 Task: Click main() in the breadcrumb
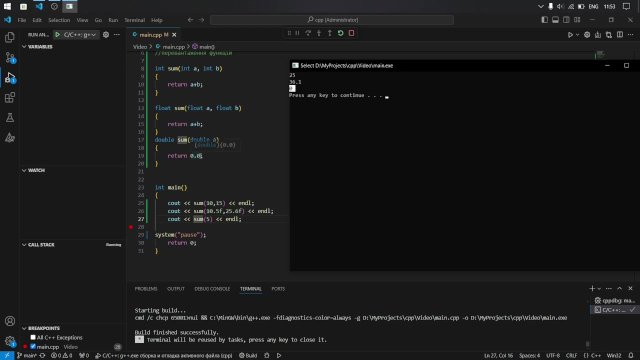coord(203,47)
